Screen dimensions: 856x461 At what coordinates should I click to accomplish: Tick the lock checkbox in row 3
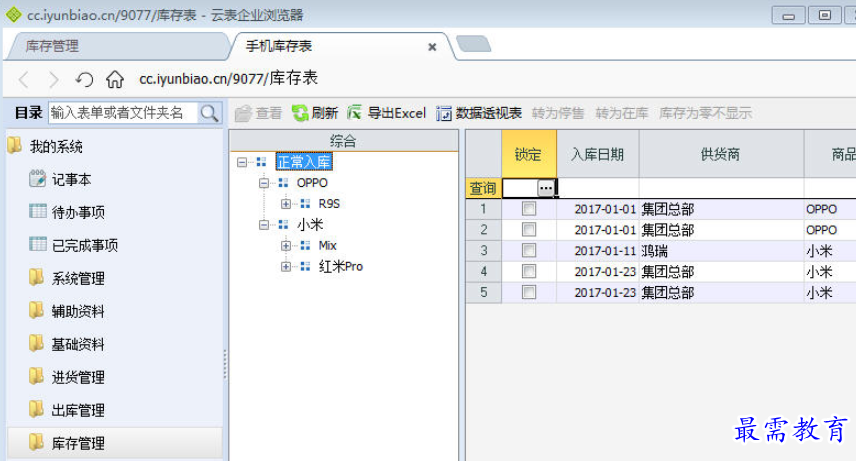pos(528,250)
